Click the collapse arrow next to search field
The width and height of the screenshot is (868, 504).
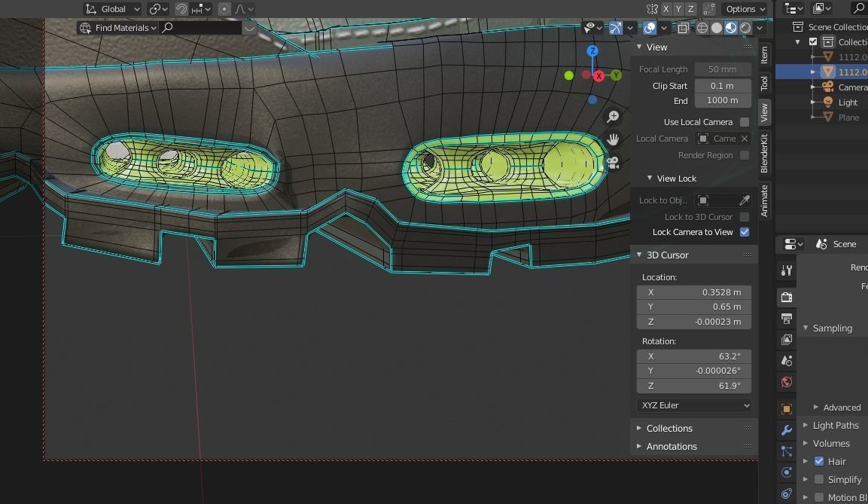coord(249,28)
